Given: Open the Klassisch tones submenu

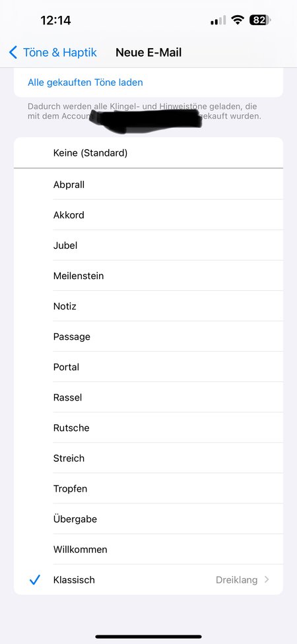Looking at the screenshot, I should [x=148, y=580].
